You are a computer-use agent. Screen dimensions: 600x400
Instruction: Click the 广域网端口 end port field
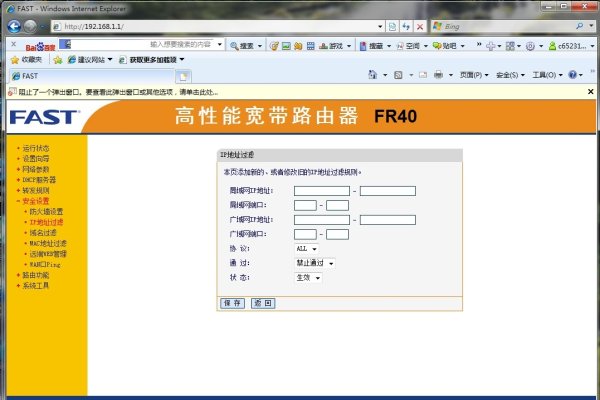pyautogui.click(x=338, y=234)
